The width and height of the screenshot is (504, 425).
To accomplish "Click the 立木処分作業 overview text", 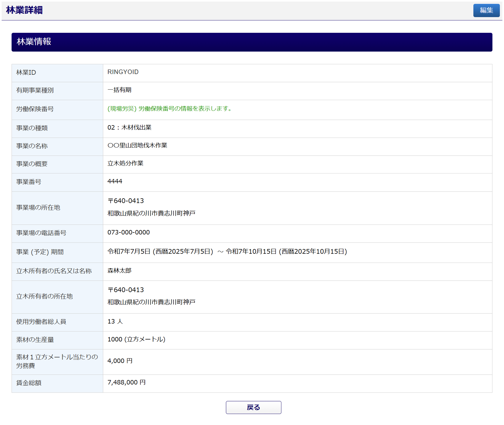I will click(125, 164).
